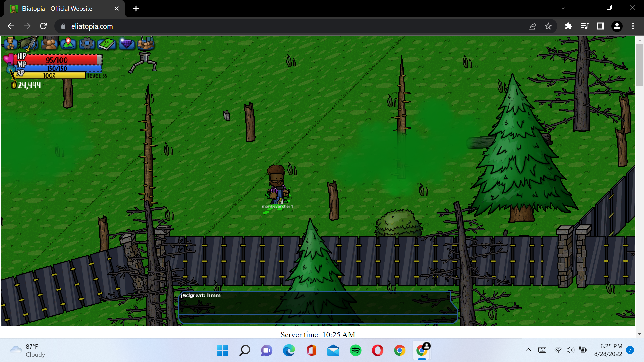Reload the Eliatopia page

click(43, 26)
